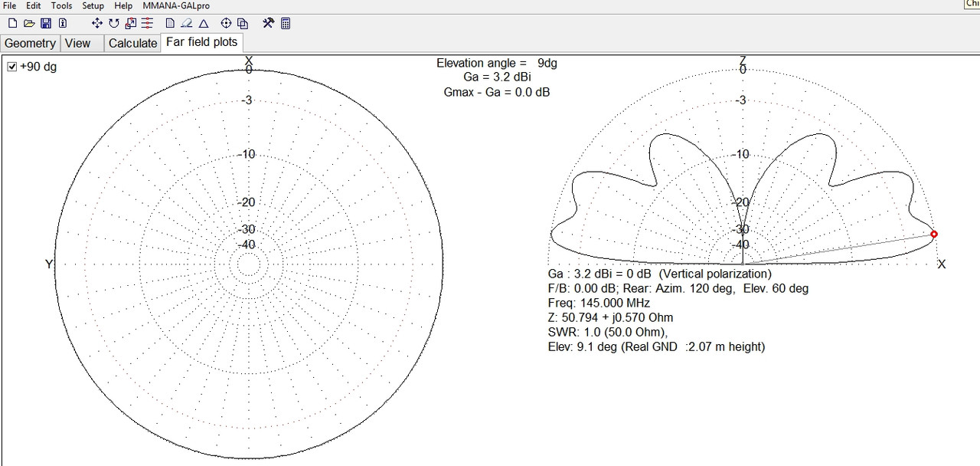Click the 'Elevation angle = 9dg' text

[x=497, y=64]
